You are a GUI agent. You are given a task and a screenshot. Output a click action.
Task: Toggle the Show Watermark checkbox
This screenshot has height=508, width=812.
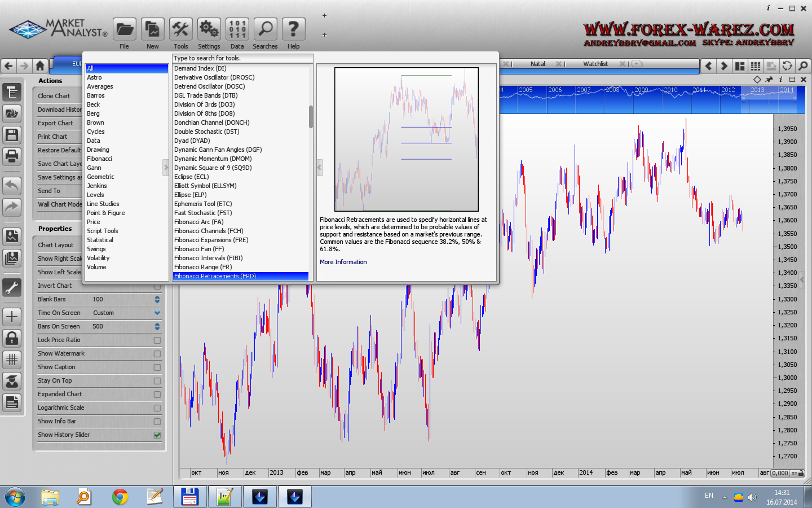tap(157, 354)
